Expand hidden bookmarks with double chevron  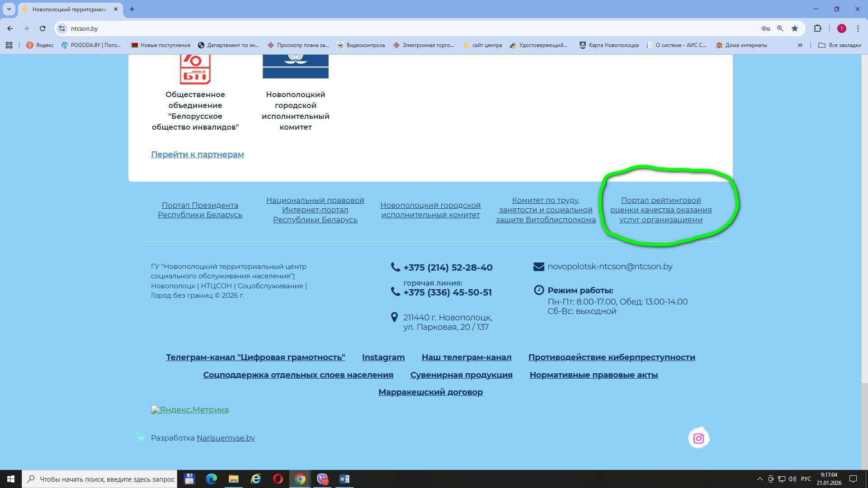(x=800, y=45)
